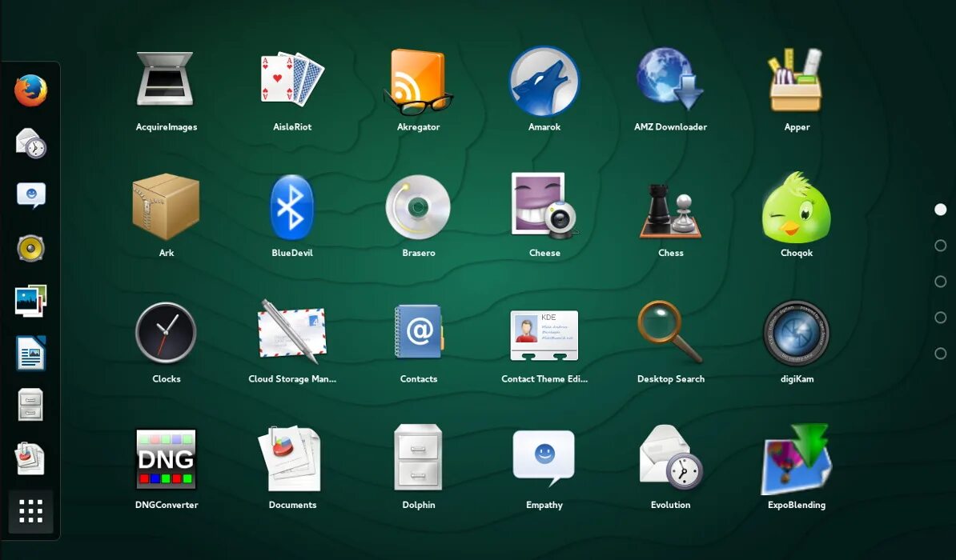
Task: Launch Amarok music player
Action: pos(544,81)
